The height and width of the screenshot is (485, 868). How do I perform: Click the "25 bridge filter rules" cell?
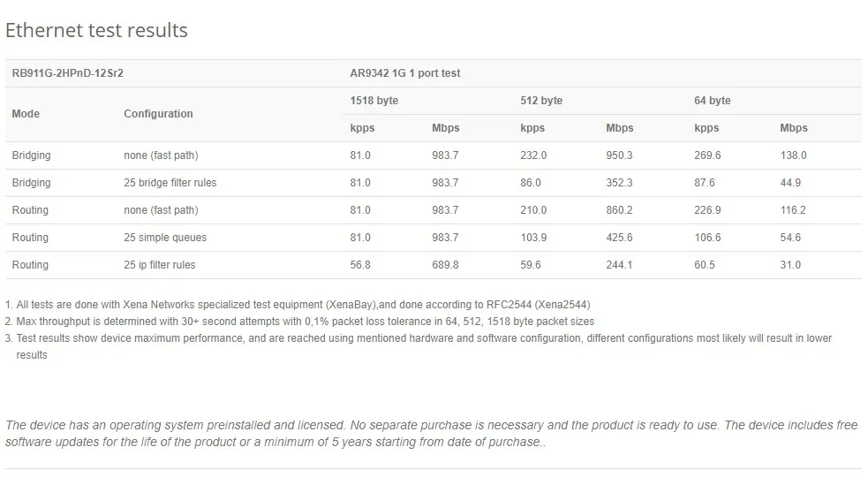tap(170, 183)
